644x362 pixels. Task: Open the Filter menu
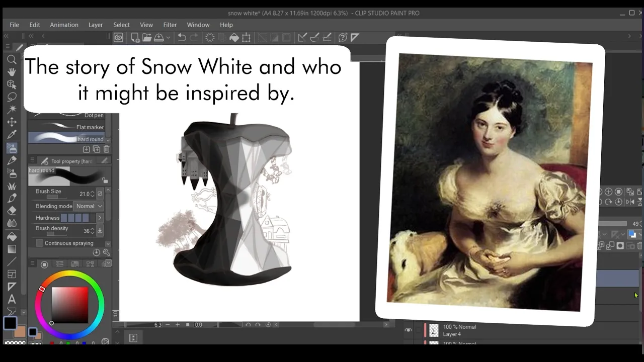click(x=170, y=25)
